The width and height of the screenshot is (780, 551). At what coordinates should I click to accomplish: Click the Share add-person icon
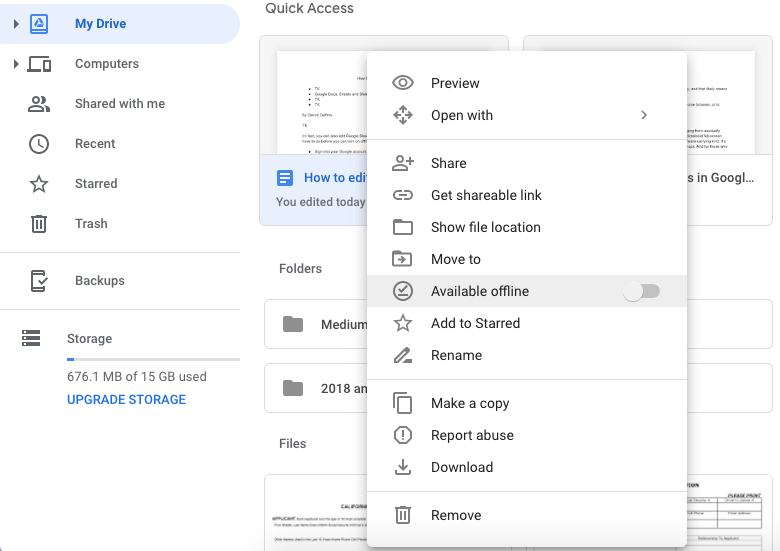coord(403,163)
